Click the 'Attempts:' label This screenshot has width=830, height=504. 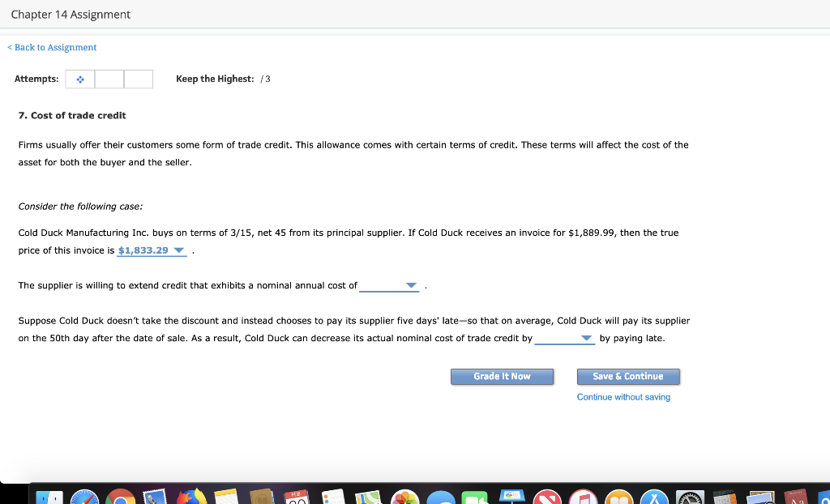click(x=36, y=79)
